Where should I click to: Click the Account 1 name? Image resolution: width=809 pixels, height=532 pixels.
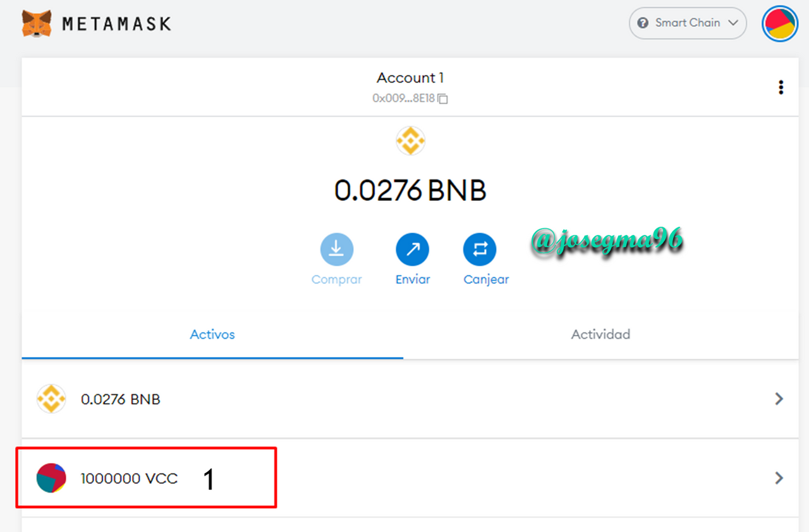[x=410, y=78]
